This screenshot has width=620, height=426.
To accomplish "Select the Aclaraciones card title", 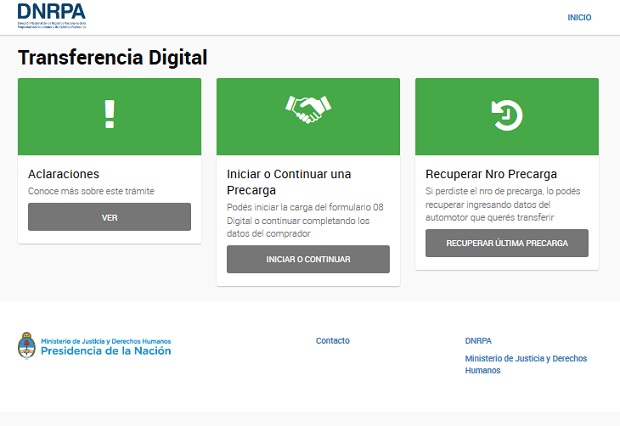I will (63, 174).
